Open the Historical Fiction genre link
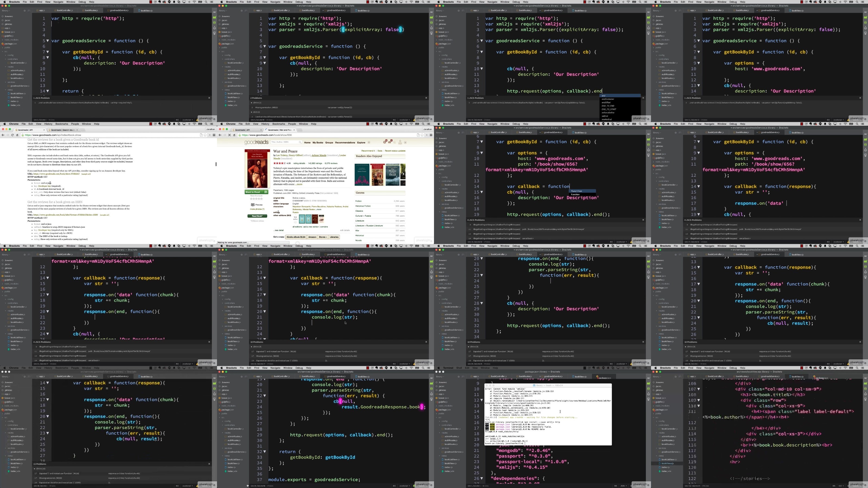868x488 pixels. (x=363, y=206)
